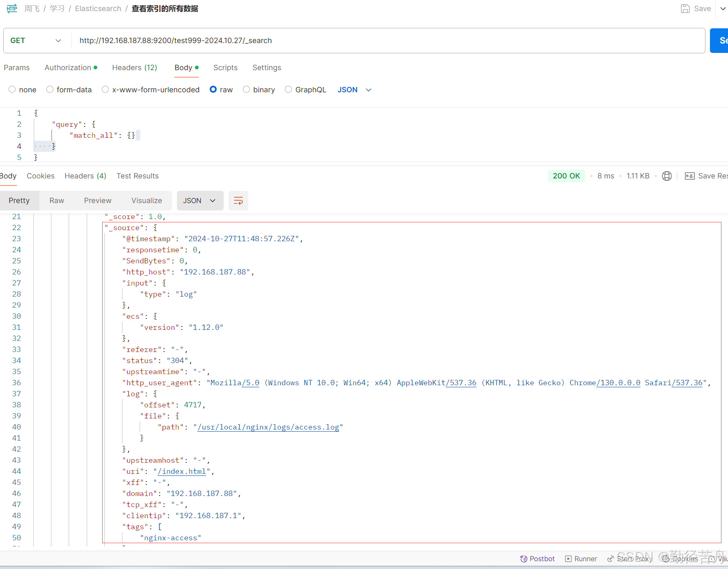The image size is (728, 569).
Task: Open the Authorization tab
Action: coord(71,68)
